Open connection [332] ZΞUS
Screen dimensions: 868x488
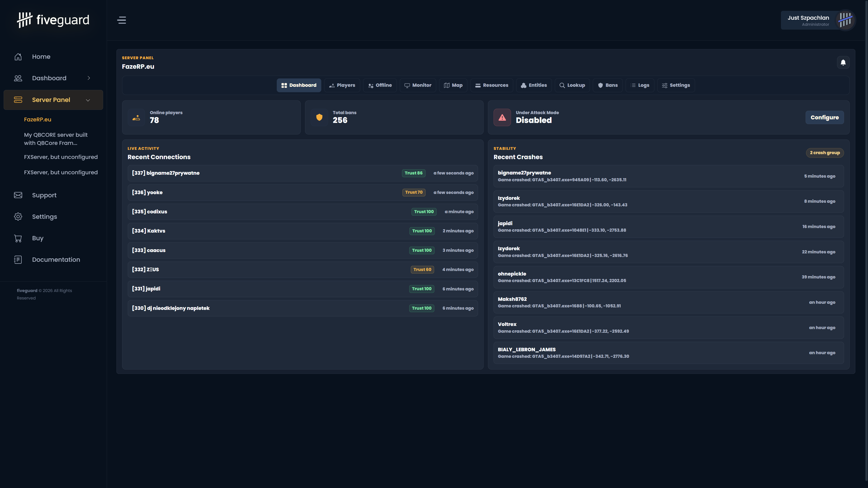coord(303,269)
